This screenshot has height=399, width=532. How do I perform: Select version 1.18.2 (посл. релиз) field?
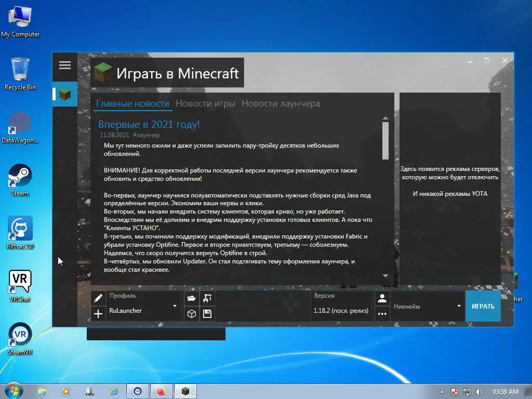tap(341, 311)
